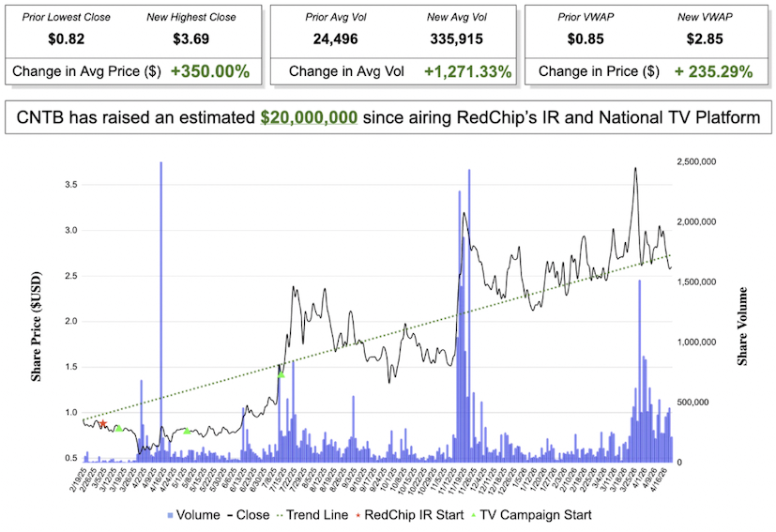Click the 2,000,000 tick on the volume axis
776x532 pixels.
pos(696,221)
